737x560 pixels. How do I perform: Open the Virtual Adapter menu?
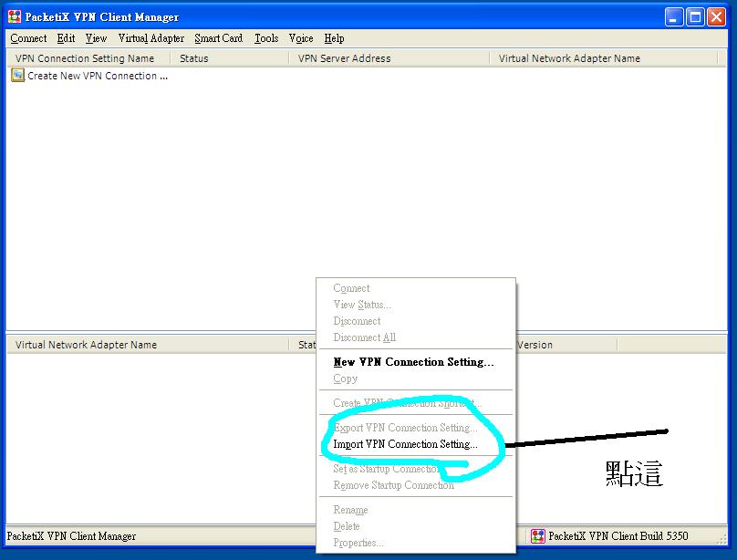151,38
